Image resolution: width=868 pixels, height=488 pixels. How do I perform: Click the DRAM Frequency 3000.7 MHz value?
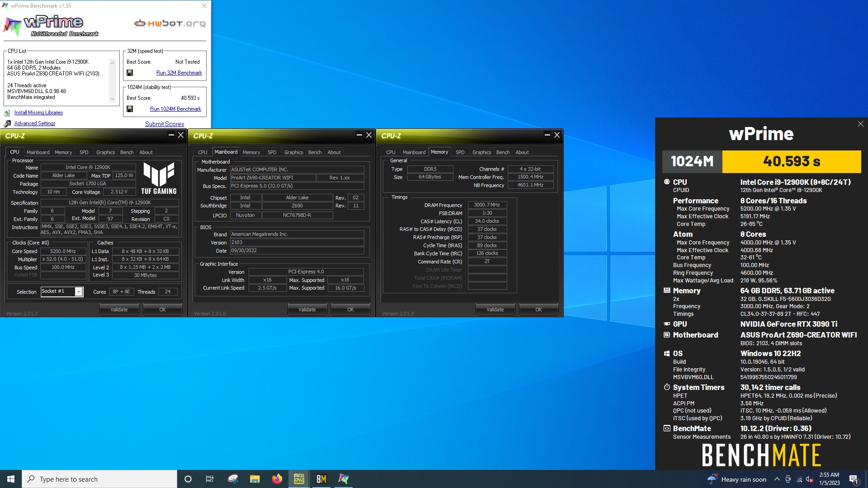pyautogui.click(x=487, y=205)
